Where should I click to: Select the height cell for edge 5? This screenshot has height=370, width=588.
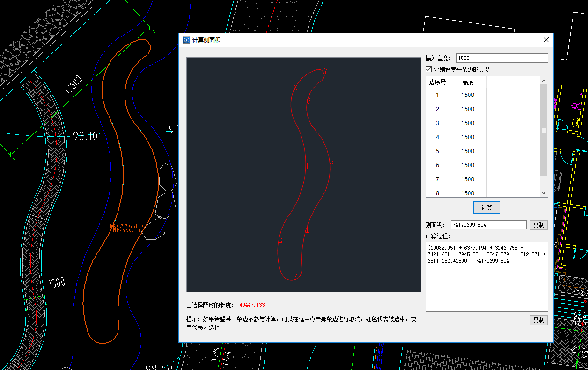468,151
